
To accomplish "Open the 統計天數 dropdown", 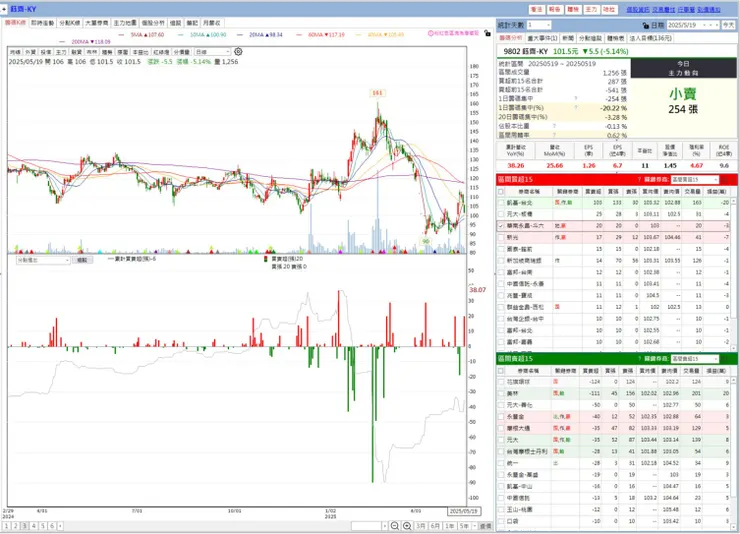I will pos(539,25).
